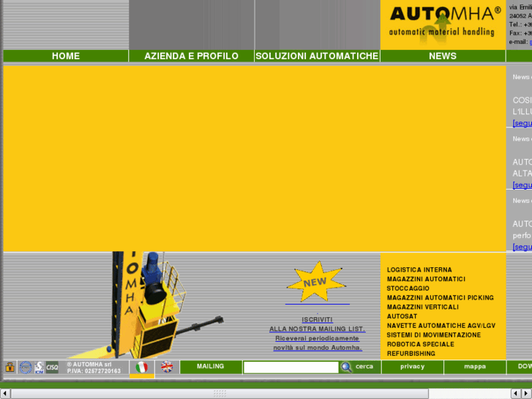Image resolution: width=532 pixels, height=399 pixels.
Task: Open ROBOTICA SPECIALE link
Action: tap(420, 344)
